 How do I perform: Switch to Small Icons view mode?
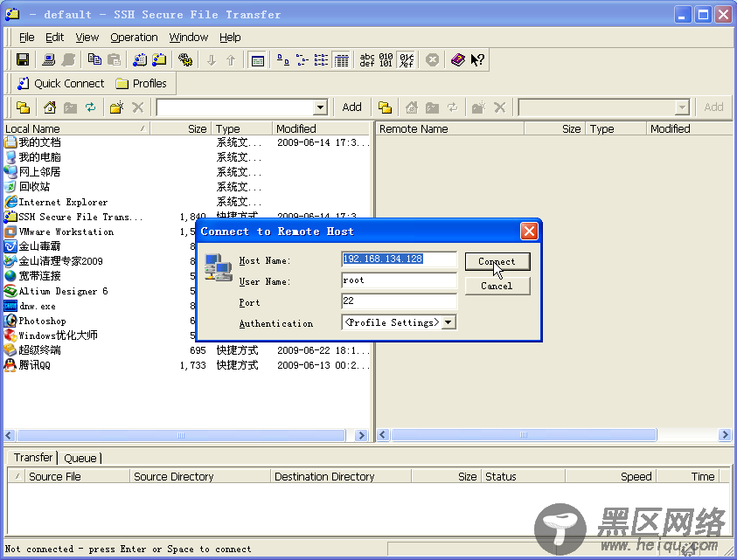point(302,59)
